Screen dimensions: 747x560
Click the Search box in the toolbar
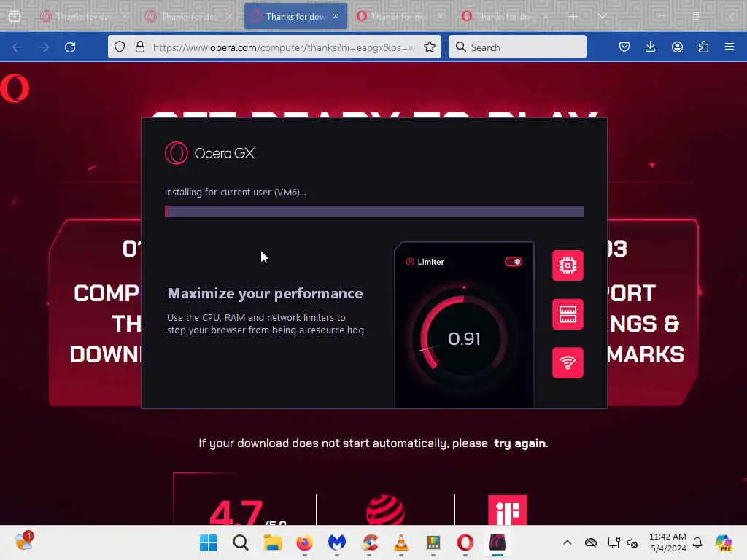point(517,47)
